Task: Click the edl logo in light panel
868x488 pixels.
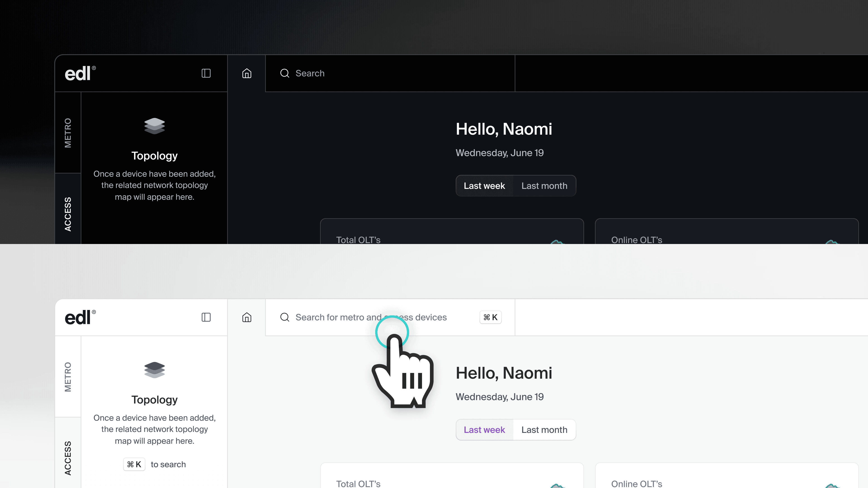Action: pyautogui.click(x=80, y=317)
